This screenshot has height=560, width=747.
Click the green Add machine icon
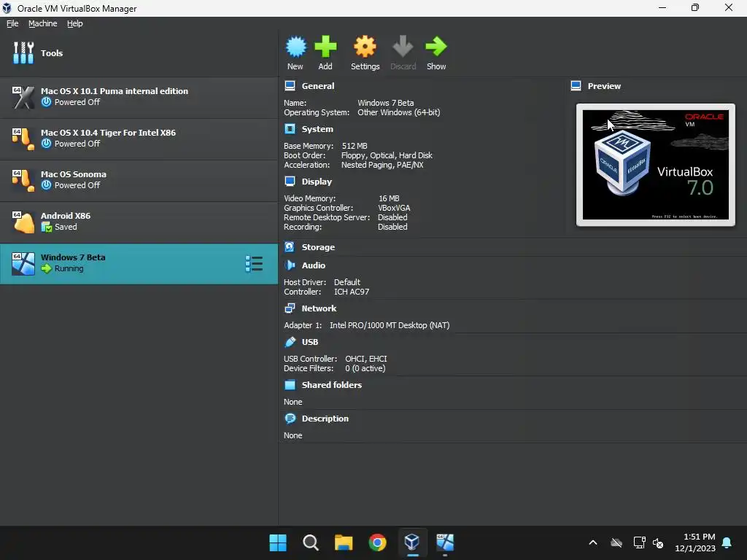pyautogui.click(x=325, y=47)
